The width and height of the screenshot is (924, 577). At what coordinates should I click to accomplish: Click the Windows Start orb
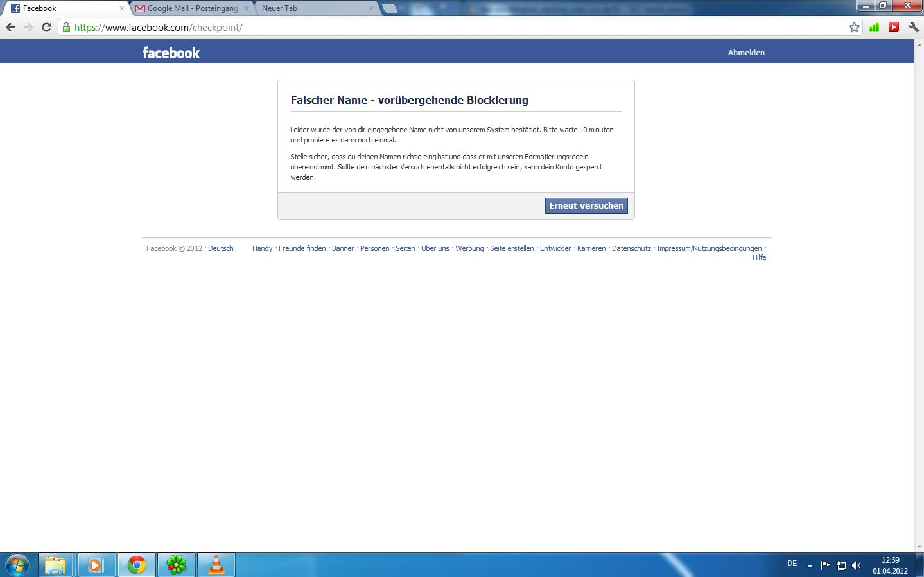(17, 565)
